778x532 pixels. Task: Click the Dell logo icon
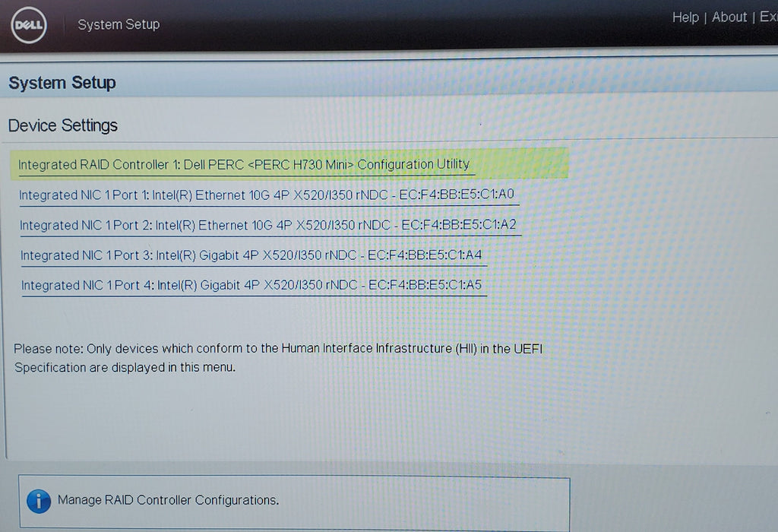tap(29, 25)
